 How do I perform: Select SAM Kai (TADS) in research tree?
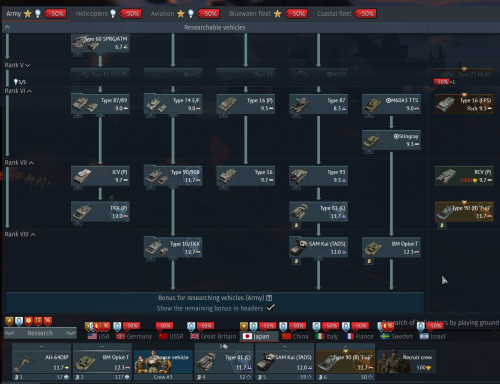click(318, 247)
